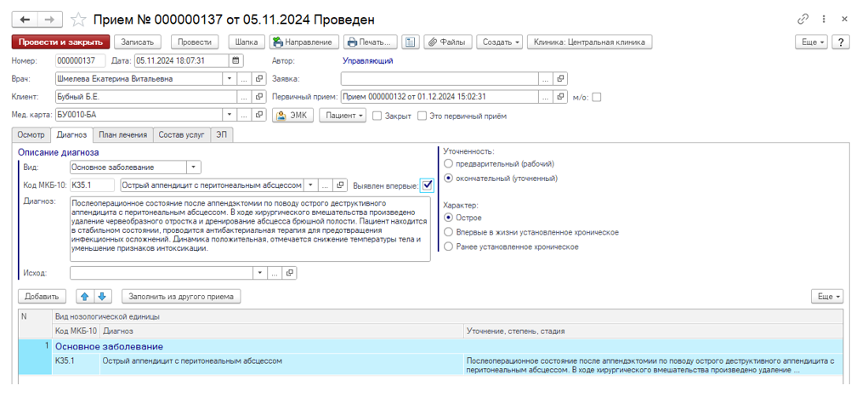Screen dimensions: 868x397
Task: Switch to the ЭП tab
Action: coord(222,134)
